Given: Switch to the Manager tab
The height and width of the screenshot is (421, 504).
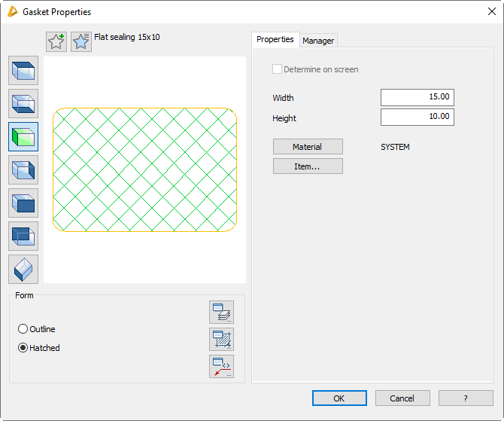Looking at the screenshot, I should 318,41.
